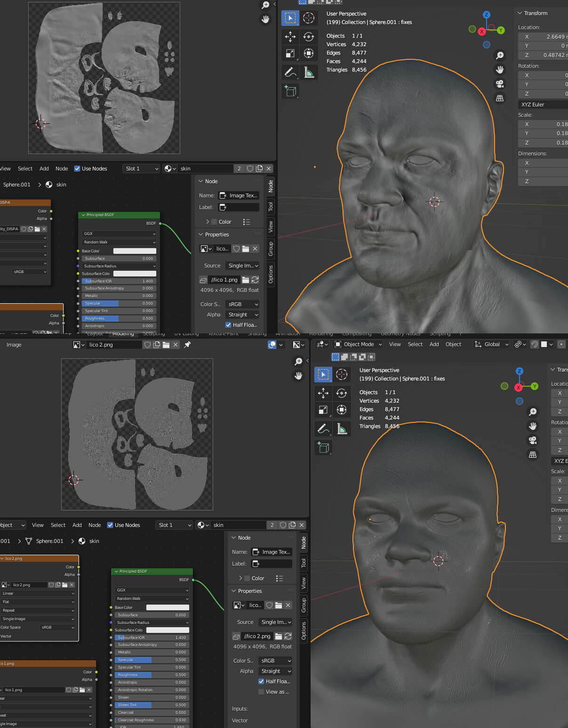Click the camera view icon in the viewport sidebar
This screenshot has height=728, width=568.
(x=500, y=84)
